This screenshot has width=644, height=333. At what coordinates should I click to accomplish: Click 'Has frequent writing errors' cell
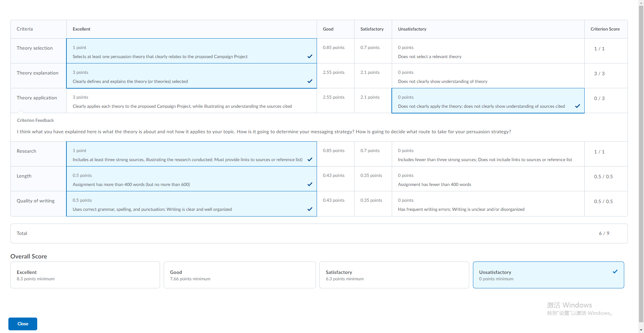tap(488, 204)
